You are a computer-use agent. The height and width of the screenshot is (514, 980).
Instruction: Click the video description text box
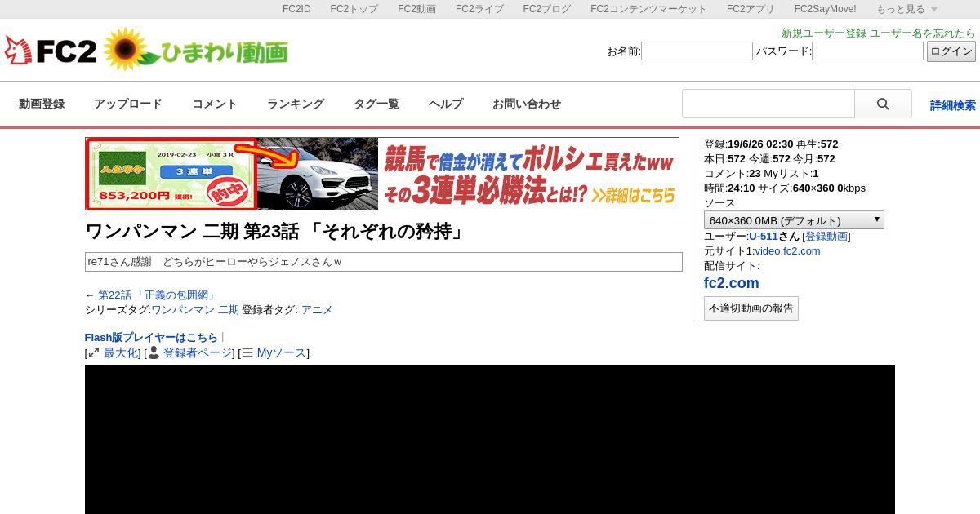[384, 262]
